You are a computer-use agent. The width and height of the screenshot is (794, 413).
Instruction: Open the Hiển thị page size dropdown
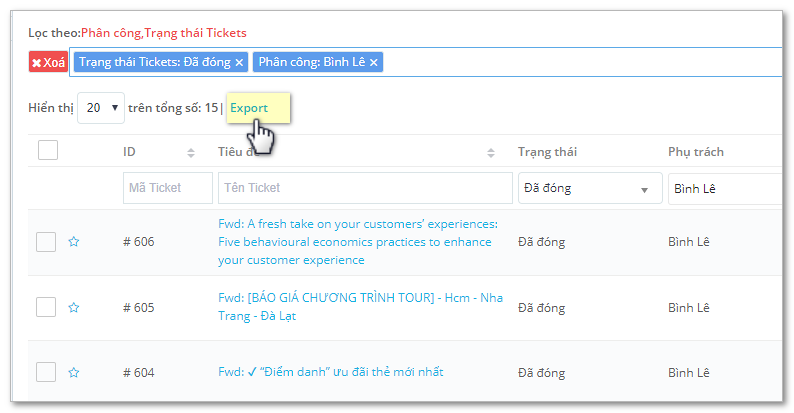tap(101, 108)
